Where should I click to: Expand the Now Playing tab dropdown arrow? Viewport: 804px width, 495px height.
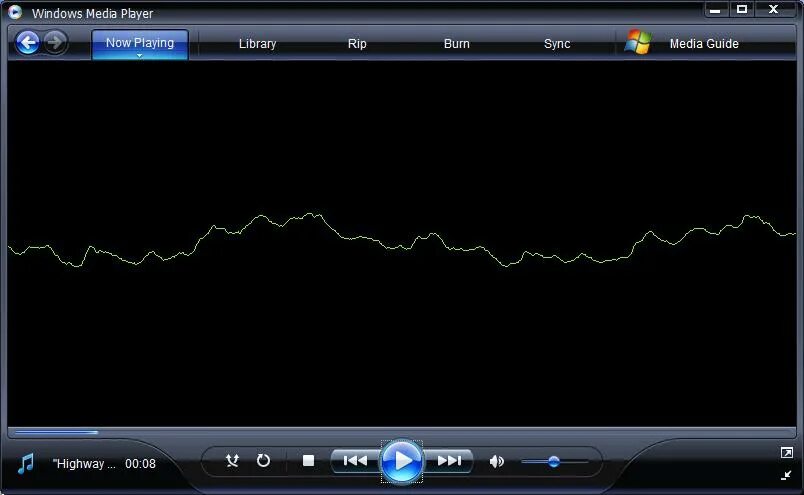click(x=139, y=55)
